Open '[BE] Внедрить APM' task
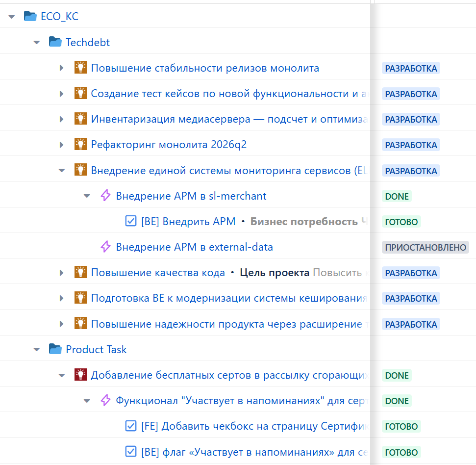This screenshot has width=476, height=465. pos(188,221)
